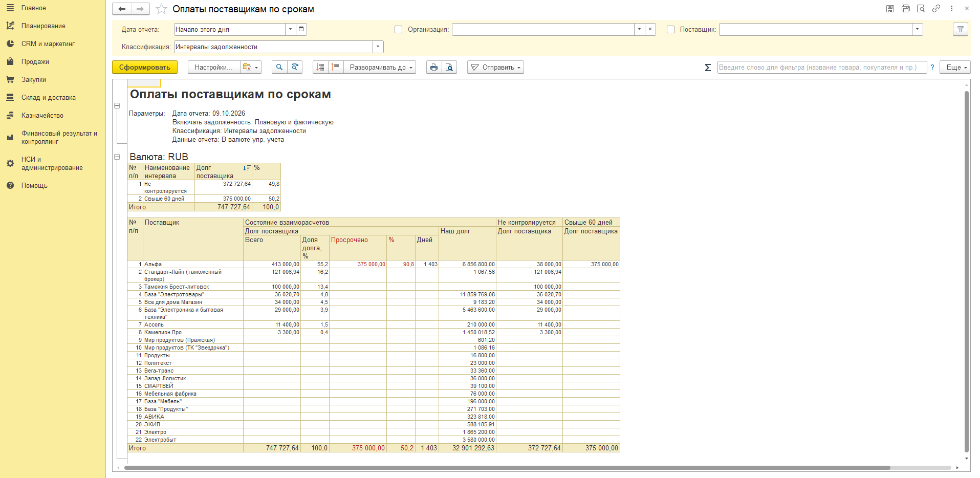Open the Еще menu button
The width and height of the screenshot is (980, 478).
pos(955,67)
